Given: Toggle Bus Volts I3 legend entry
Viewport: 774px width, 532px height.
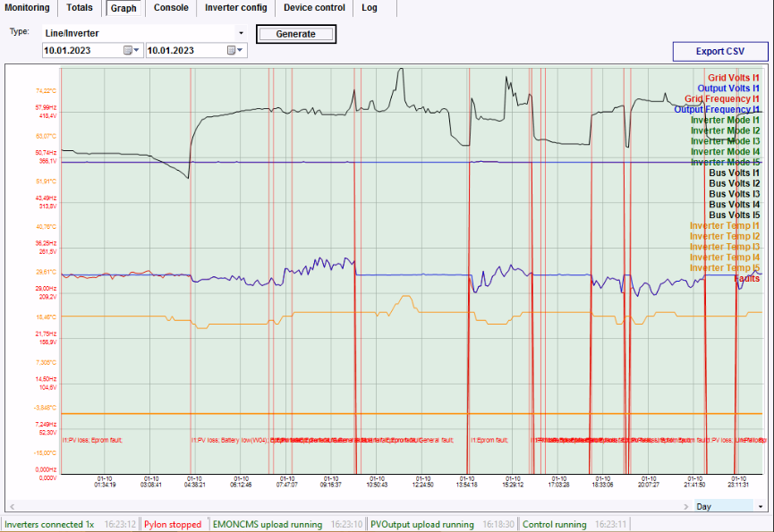Looking at the screenshot, I should pyautogui.click(x=735, y=194).
